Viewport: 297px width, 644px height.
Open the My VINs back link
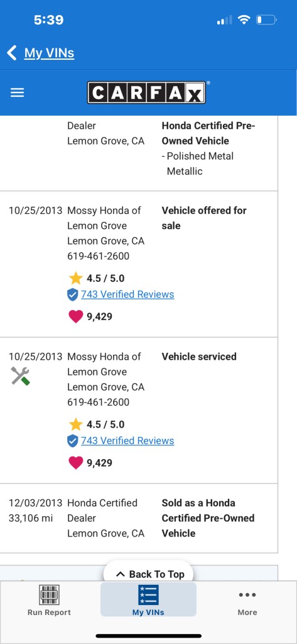[49, 53]
